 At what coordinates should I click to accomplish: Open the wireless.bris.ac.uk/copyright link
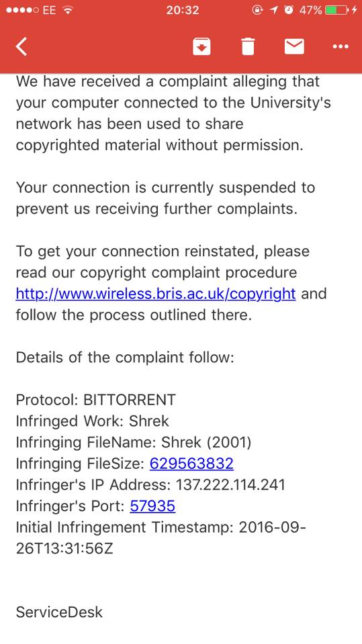click(156, 294)
